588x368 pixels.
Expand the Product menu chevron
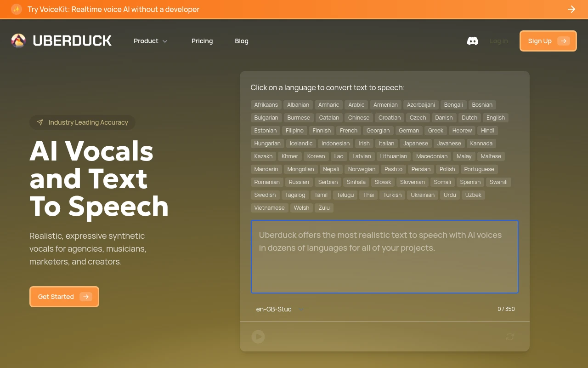point(165,41)
